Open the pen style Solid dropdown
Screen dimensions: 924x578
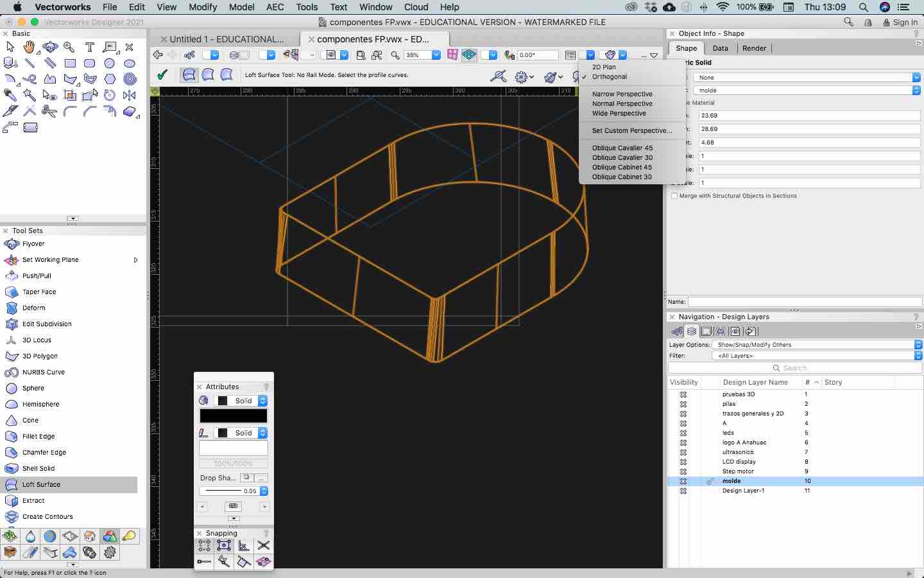(241, 433)
